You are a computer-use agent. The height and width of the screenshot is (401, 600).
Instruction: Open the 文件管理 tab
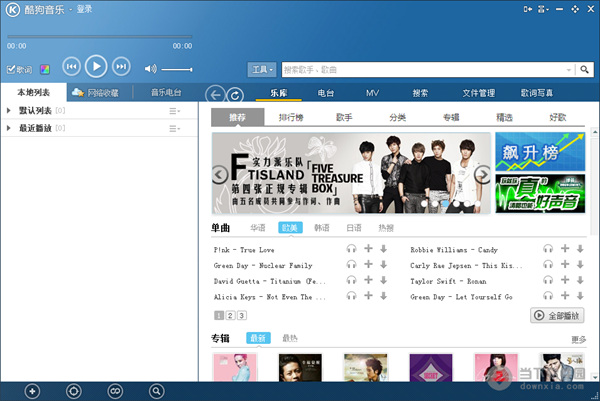point(478,93)
